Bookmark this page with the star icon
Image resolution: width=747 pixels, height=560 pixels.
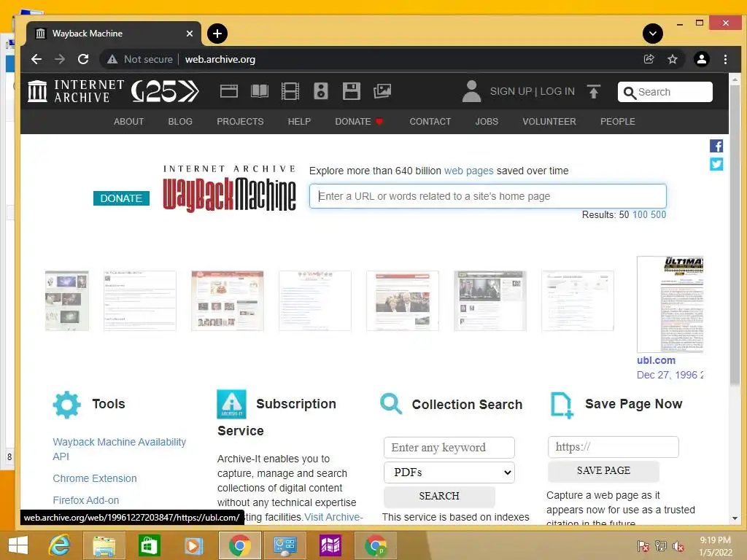(x=672, y=59)
